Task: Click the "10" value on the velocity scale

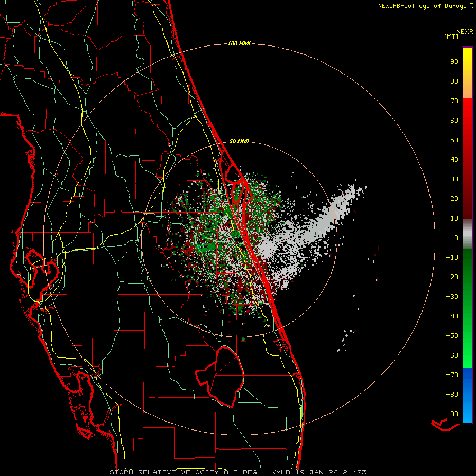Action: pos(454,218)
